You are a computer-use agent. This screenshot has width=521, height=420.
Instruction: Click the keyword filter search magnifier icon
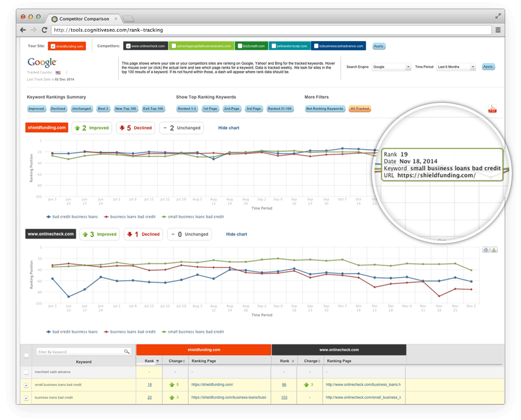tap(127, 351)
